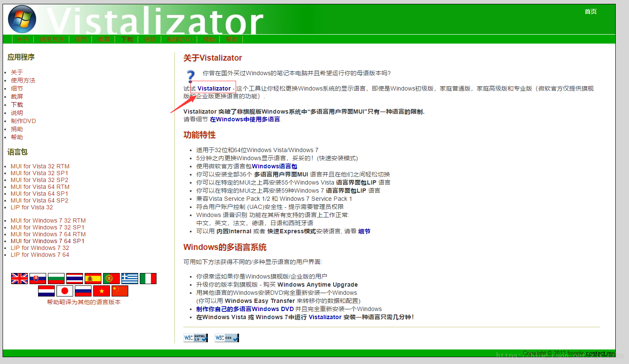Open 说明 in the green navigation bar
Image resolution: width=629 pixels, height=364 pixels.
tap(150, 39)
